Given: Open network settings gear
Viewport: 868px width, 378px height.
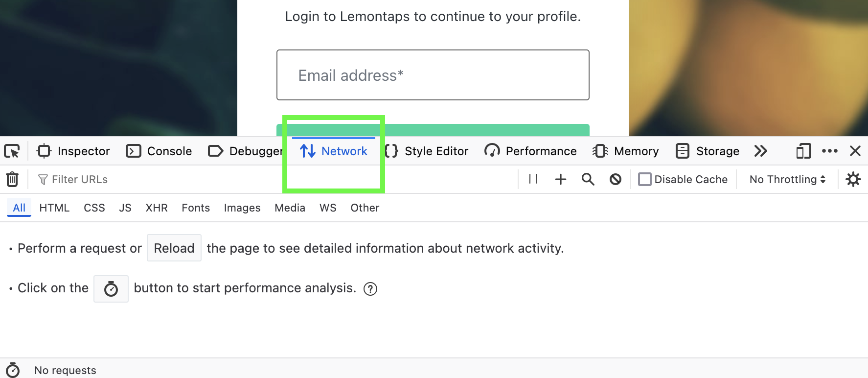Looking at the screenshot, I should click(x=853, y=180).
